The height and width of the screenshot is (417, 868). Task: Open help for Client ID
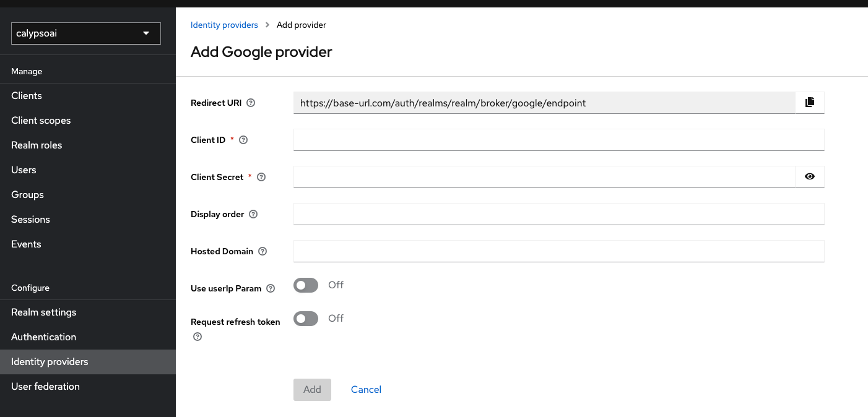tap(243, 140)
